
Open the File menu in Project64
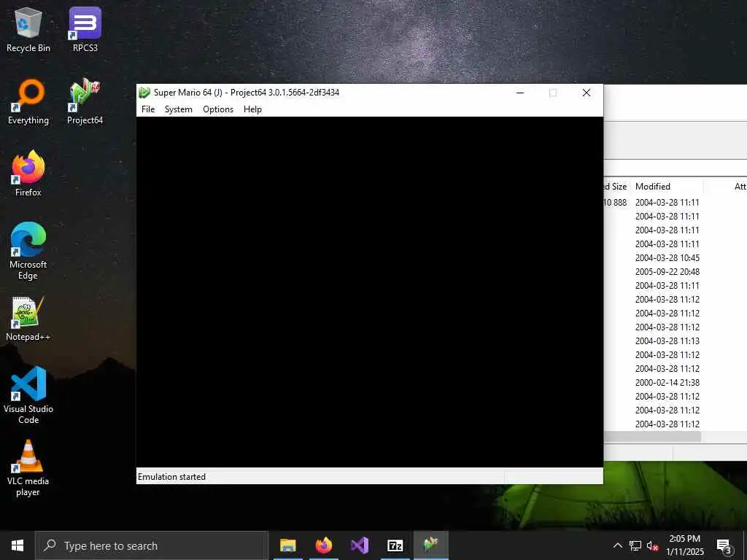click(x=148, y=109)
